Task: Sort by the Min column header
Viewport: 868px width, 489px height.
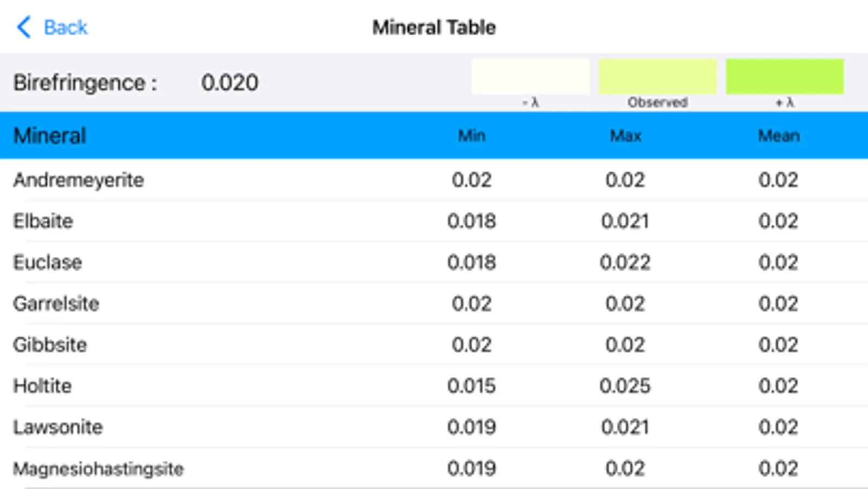Action: (x=471, y=136)
